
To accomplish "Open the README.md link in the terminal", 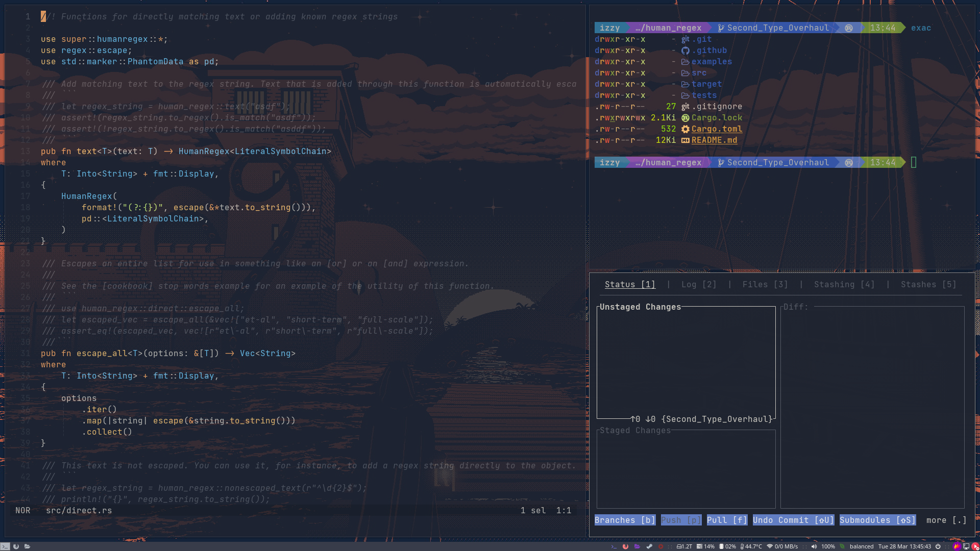I will (714, 140).
